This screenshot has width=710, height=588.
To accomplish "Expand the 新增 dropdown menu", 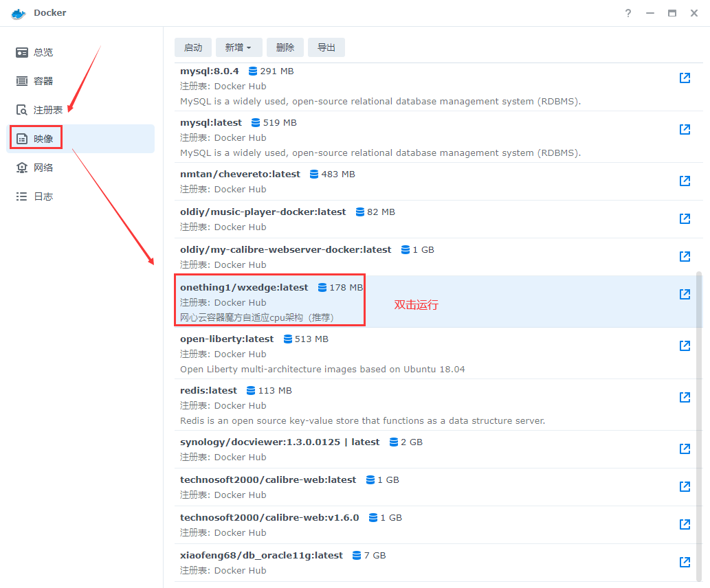I will [238, 47].
